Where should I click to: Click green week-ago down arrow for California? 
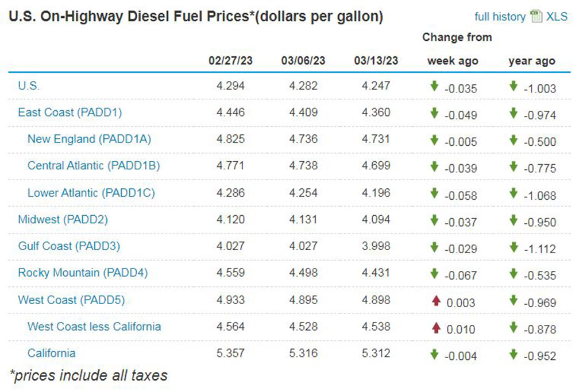point(434,354)
